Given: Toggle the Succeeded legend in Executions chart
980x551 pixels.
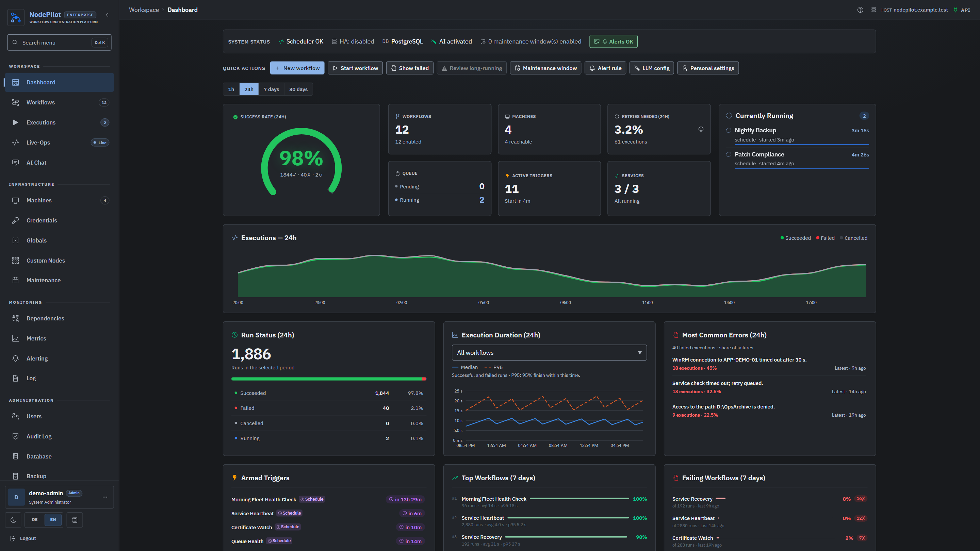Looking at the screenshot, I should click(796, 238).
